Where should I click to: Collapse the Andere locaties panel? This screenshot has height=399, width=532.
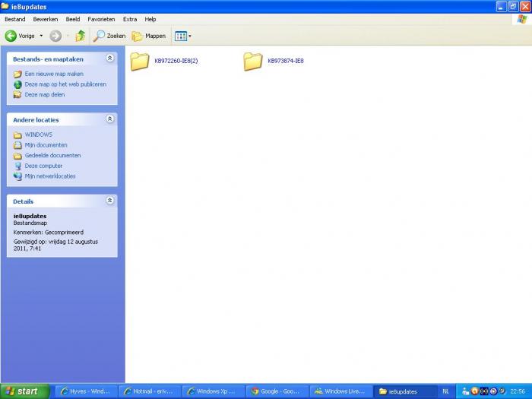[109, 119]
